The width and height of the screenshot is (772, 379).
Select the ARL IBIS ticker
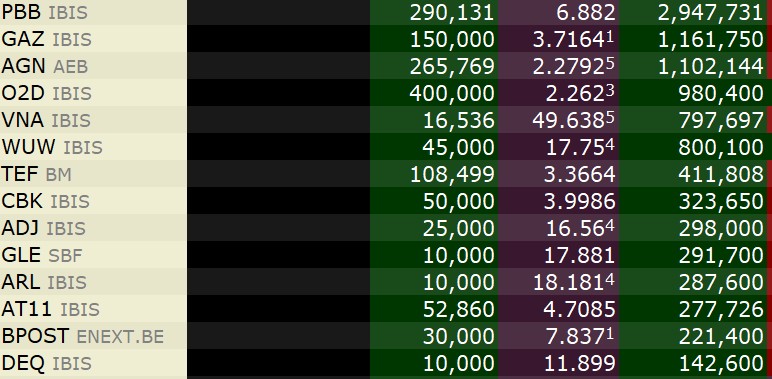[44, 283]
